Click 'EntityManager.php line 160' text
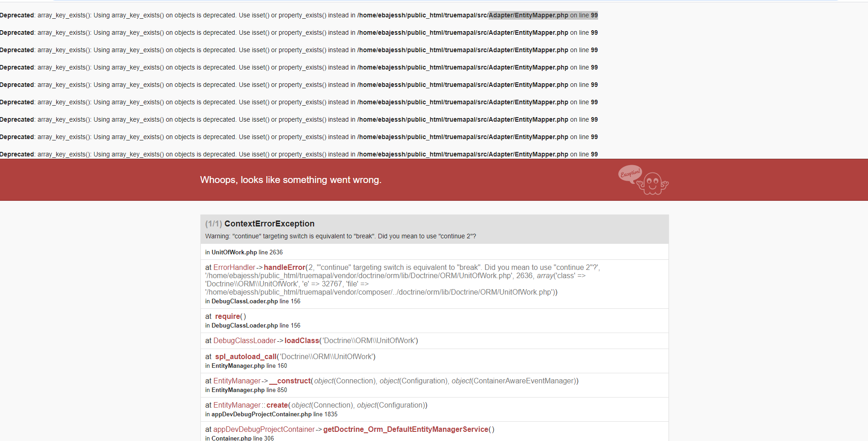The height and width of the screenshot is (441, 868). coord(249,366)
